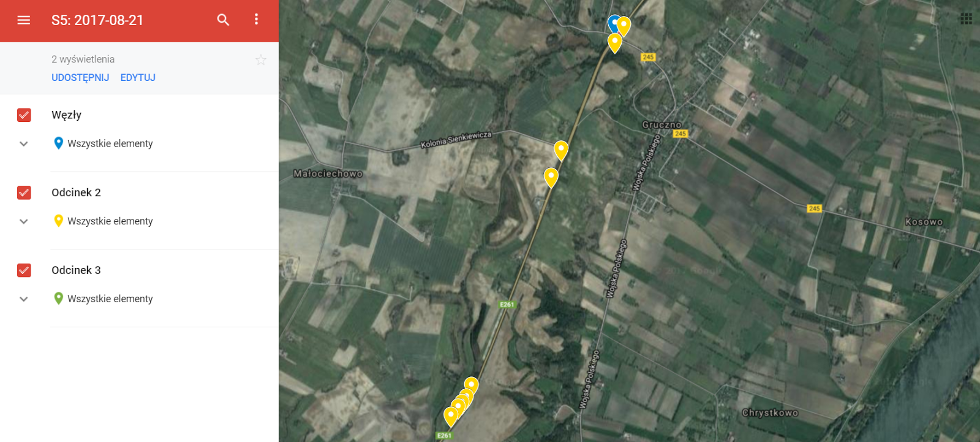This screenshot has height=442, width=980.
Task: Open the three-dot more options menu
Action: pyautogui.click(x=256, y=20)
